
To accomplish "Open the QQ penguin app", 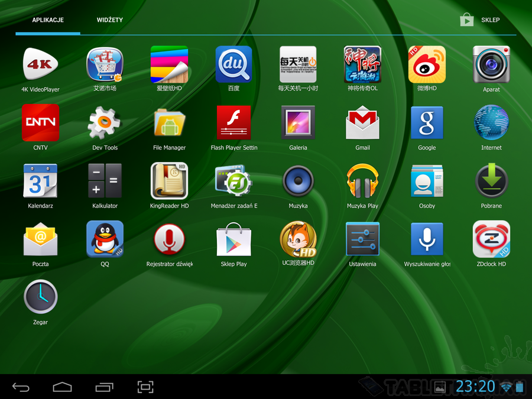I will coord(105,239).
